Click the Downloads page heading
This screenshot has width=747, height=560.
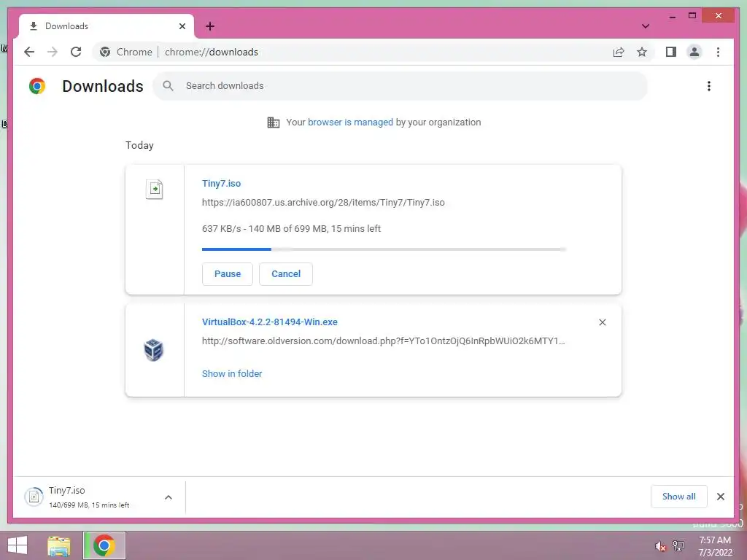(102, 86)
